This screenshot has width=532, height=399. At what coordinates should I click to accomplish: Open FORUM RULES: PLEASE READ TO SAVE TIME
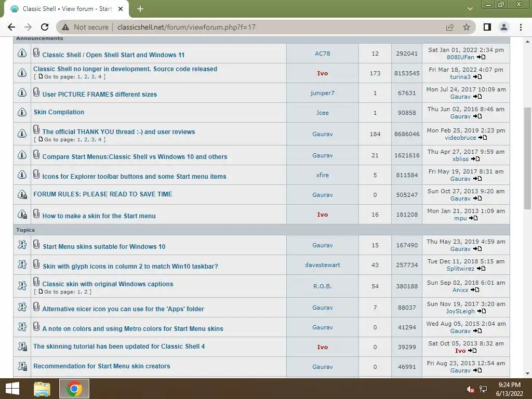pos(103,194)
